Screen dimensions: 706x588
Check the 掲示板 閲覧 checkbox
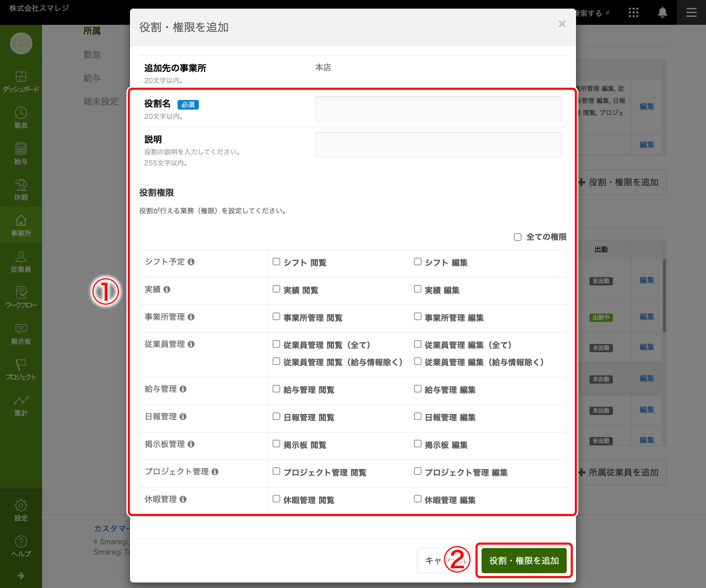(276, 444)
